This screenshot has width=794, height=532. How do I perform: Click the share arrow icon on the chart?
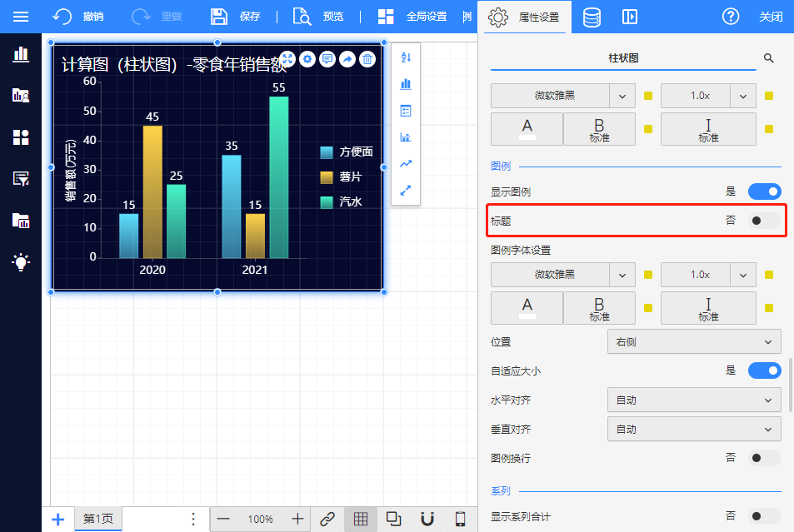click(347, 59)
